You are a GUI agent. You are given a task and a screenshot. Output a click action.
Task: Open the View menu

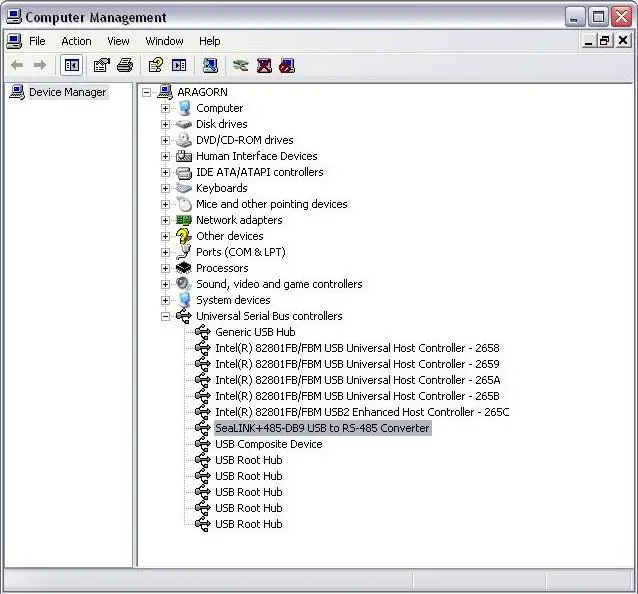(118, 41)
